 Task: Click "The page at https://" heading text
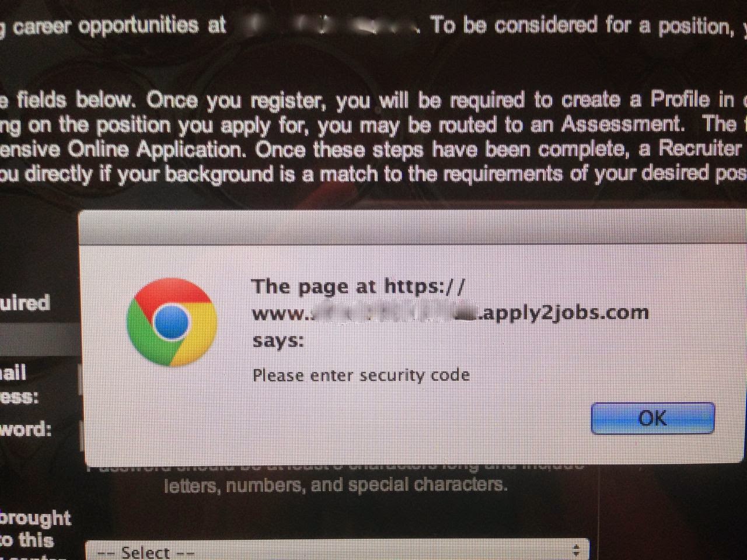[x=359, y=286]
